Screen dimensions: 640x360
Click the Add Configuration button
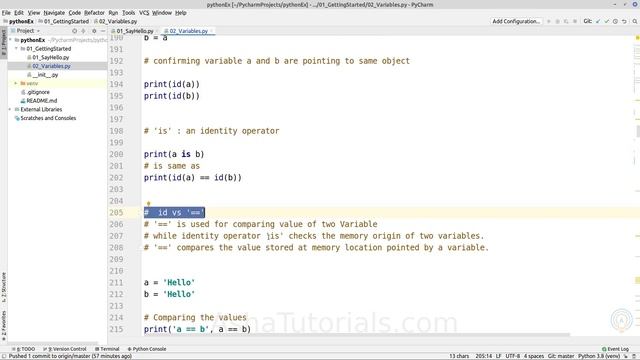(x=516, y=21)
